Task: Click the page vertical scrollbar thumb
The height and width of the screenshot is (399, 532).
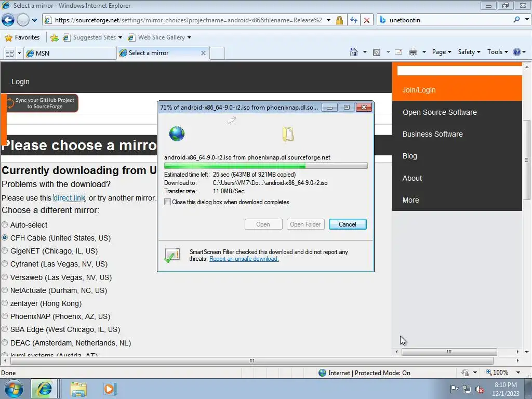Action: [x=527, y=160]
